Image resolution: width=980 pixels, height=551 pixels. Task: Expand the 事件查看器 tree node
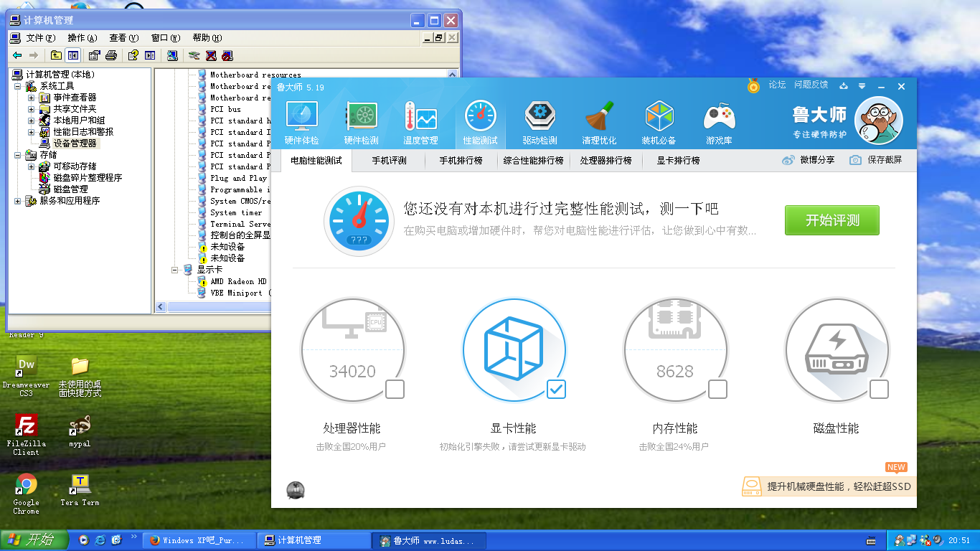point(31,98)
